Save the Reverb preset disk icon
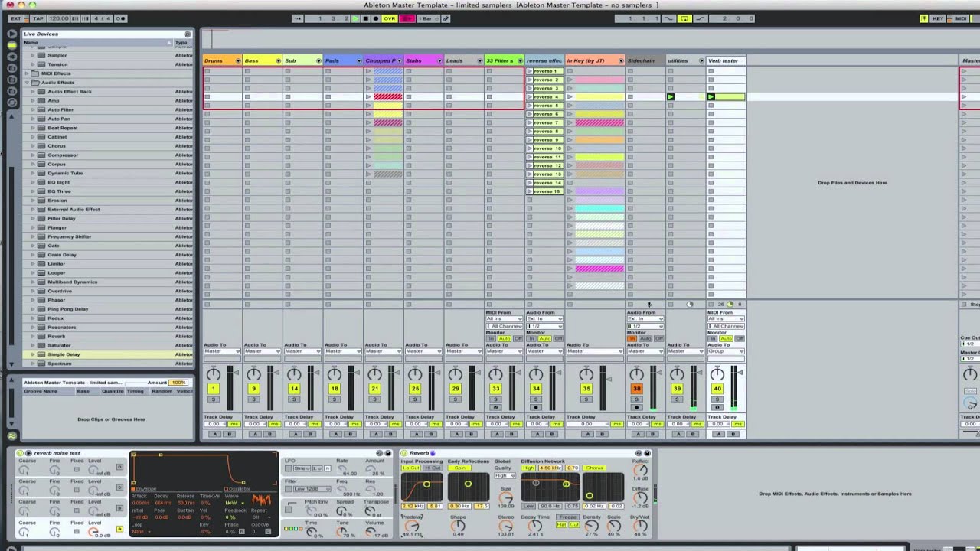980x551 pixels. [x=646, y=453]
